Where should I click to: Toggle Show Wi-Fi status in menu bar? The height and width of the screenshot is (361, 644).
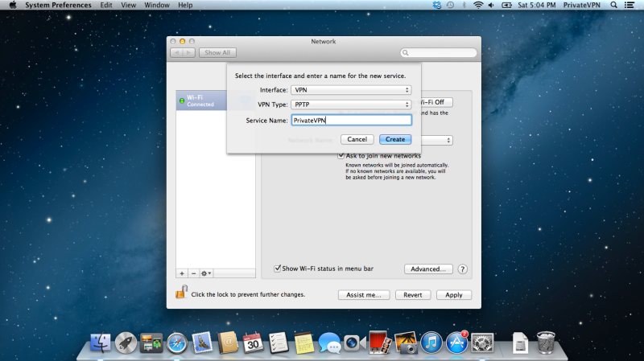pos(279,269)
